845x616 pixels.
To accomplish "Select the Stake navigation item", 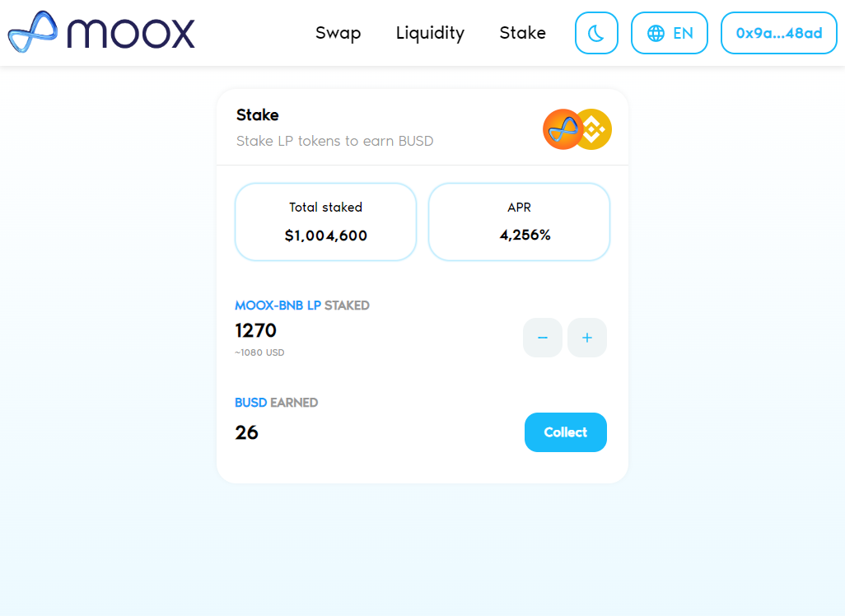I will tap(522, 33).
